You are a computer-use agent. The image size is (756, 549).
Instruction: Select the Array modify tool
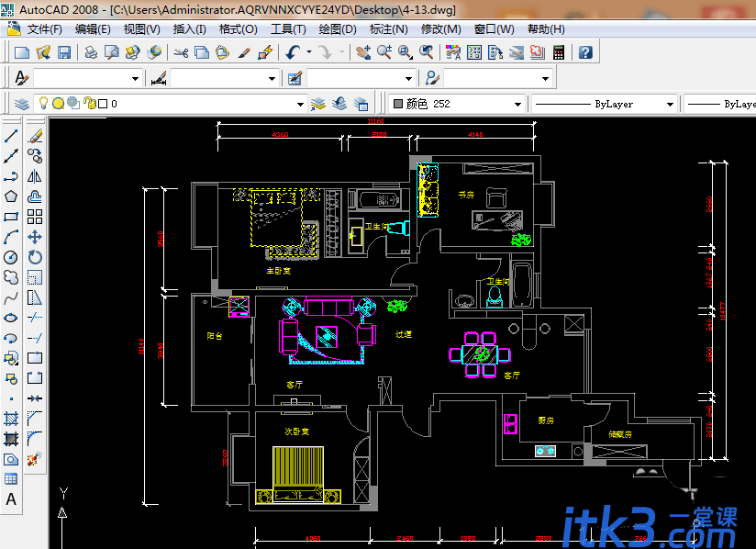pyautogui.click(x=35, y=217)
